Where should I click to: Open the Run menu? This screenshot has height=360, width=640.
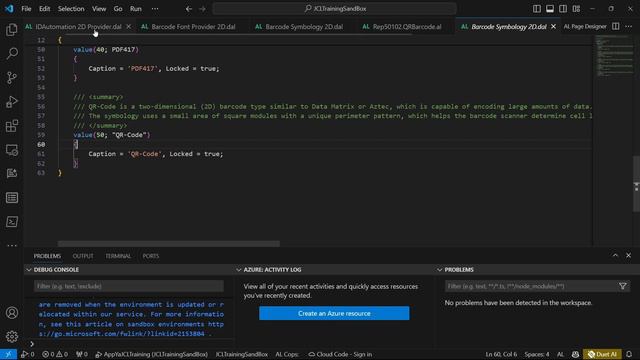coord(136,9)
